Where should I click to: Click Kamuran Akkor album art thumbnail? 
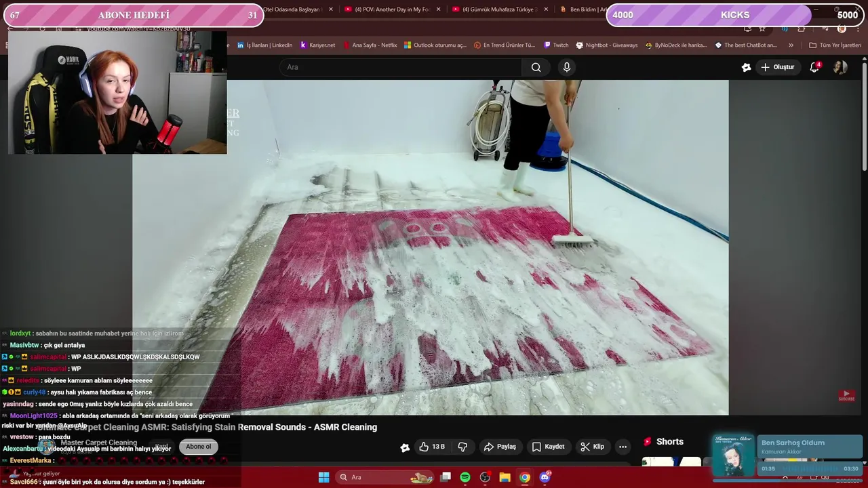(733, 455)
